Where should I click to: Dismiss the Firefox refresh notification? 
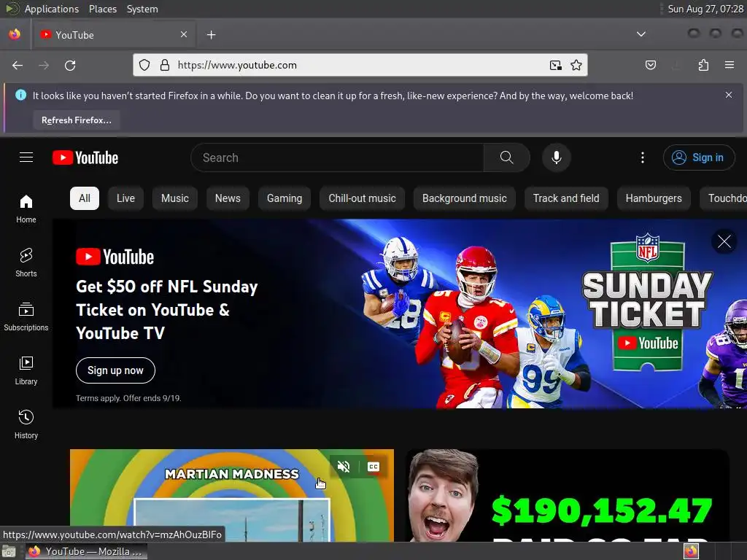click(729, 95)
